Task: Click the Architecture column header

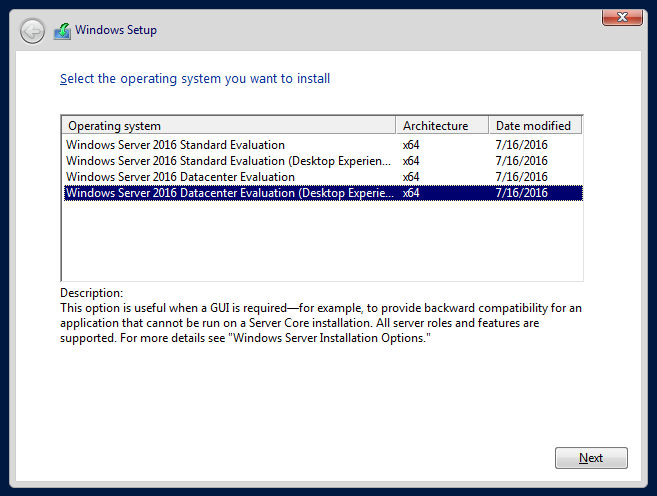Action: 443,126
